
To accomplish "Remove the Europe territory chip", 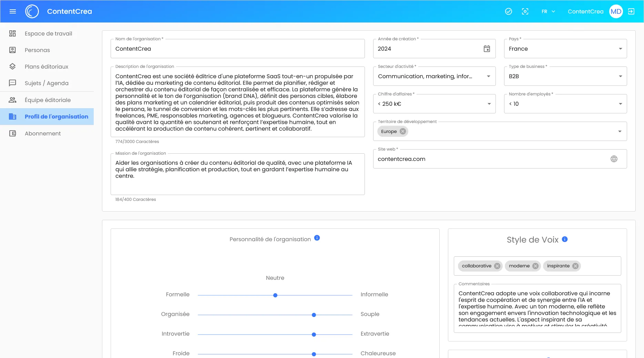I will point(402,131).
